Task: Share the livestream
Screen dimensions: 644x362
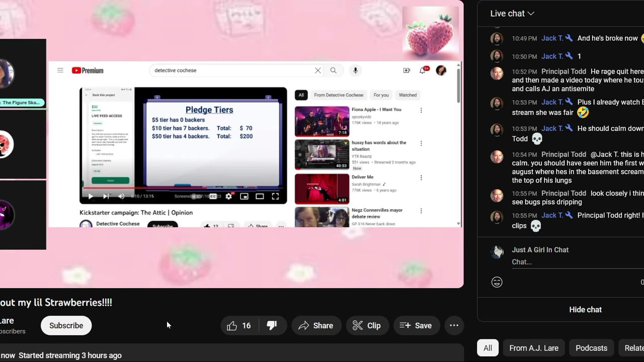Action: 316,326
